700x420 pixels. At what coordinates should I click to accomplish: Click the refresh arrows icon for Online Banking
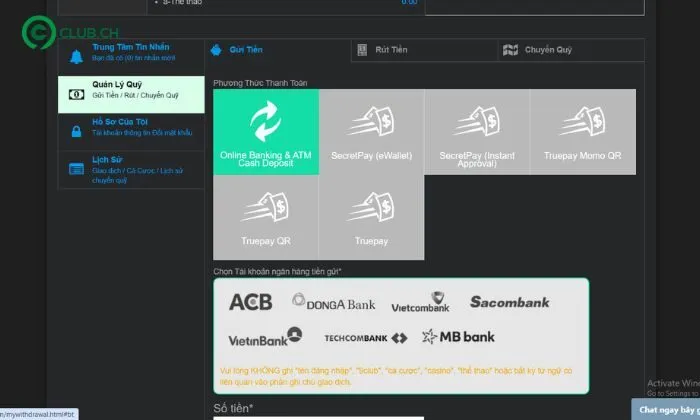(x=266, y=121)
